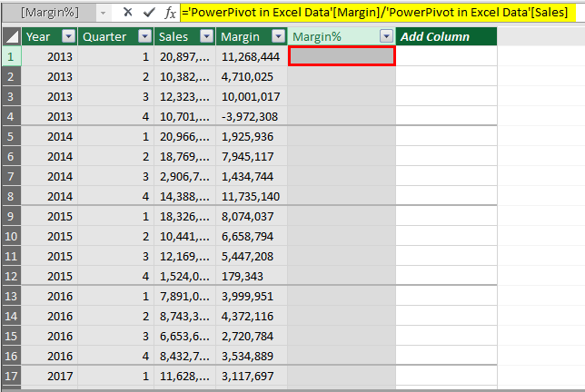
Task: Expand the Margin column filter dropdown
Action: point(277,36)
